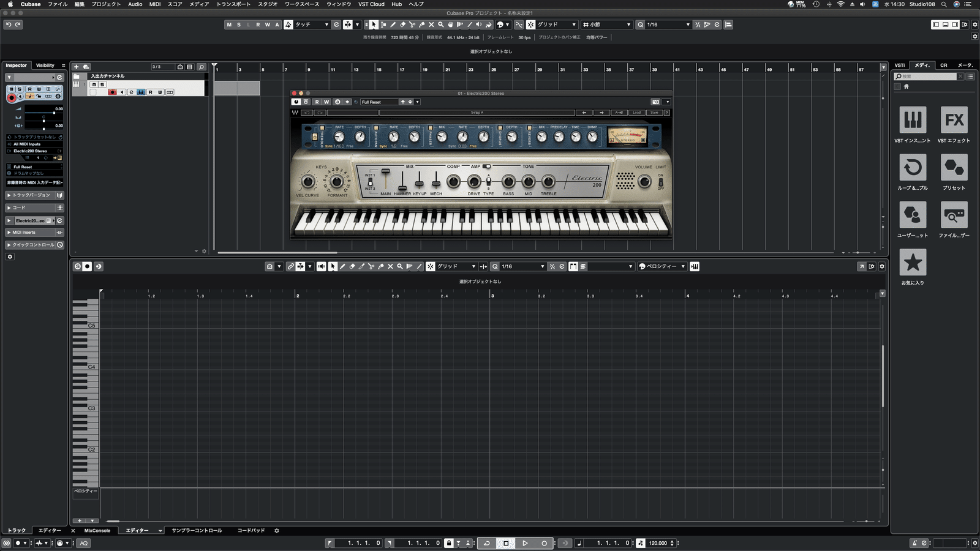Select the Erase tool in the key editor toolbar

click(352, 266)
